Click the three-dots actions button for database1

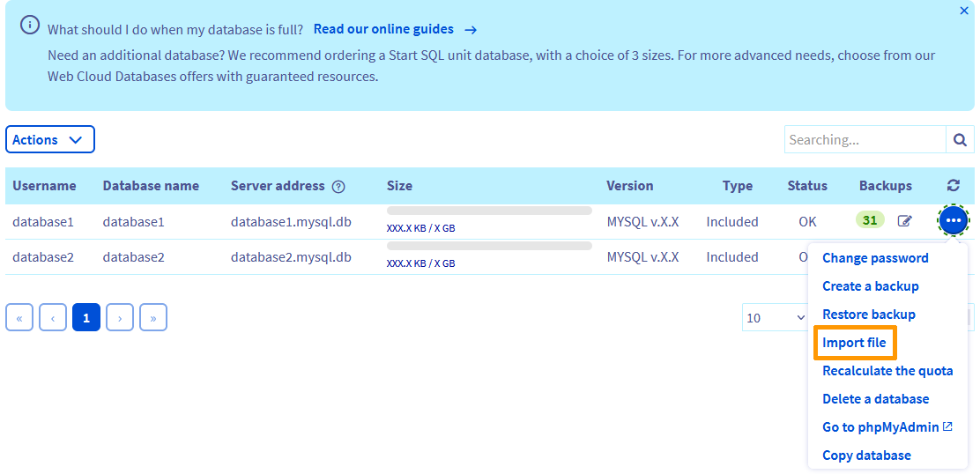click(x=953, y=220)
